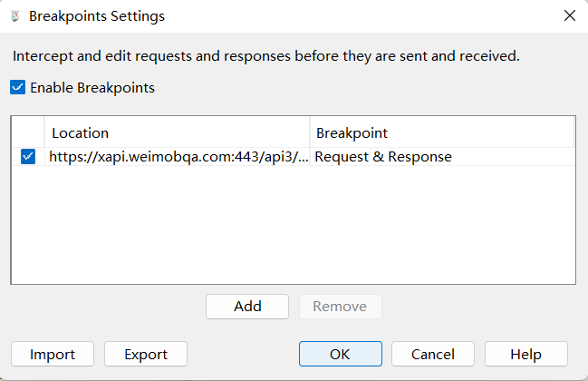Select the xapi.weimobqa.com location entry

tap(178, 157)
